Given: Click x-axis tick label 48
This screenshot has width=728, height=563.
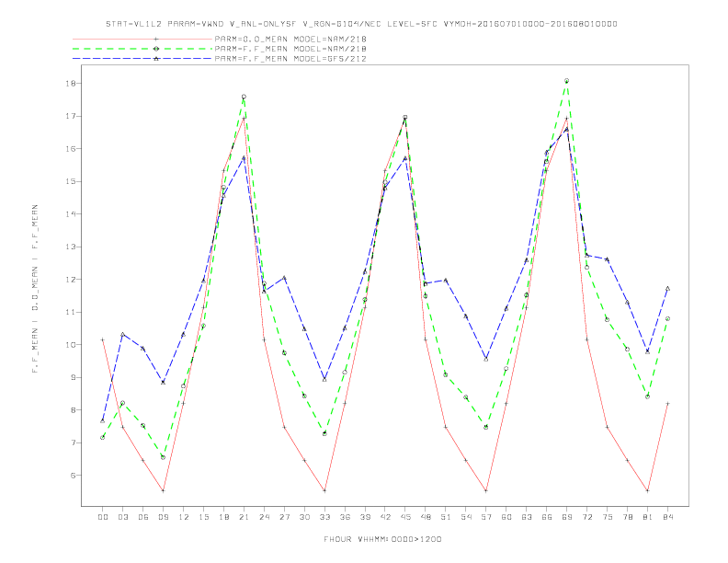Looking at the screenshot, I should [426, 517].
